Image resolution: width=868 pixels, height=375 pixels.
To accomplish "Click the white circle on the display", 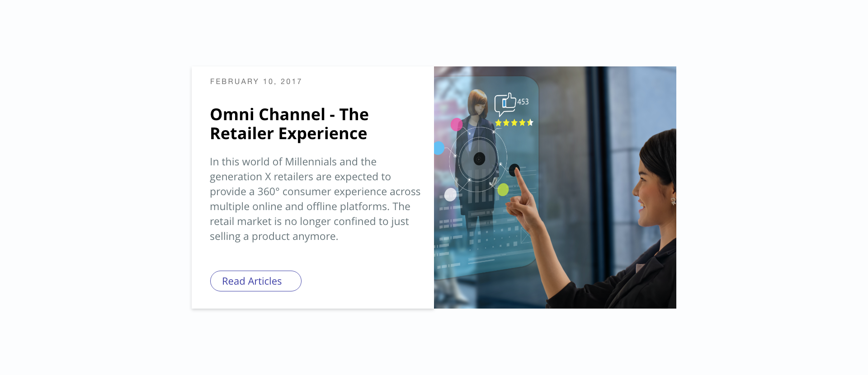I will [450, 195].
